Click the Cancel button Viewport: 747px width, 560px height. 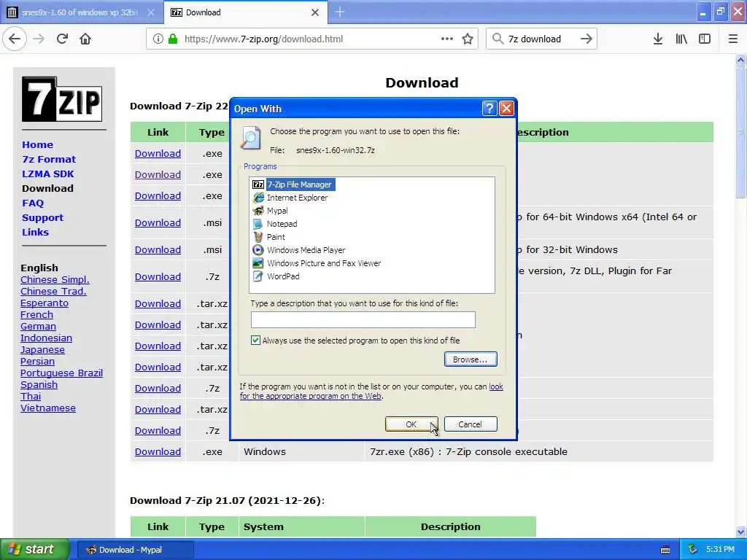[471, 424]
